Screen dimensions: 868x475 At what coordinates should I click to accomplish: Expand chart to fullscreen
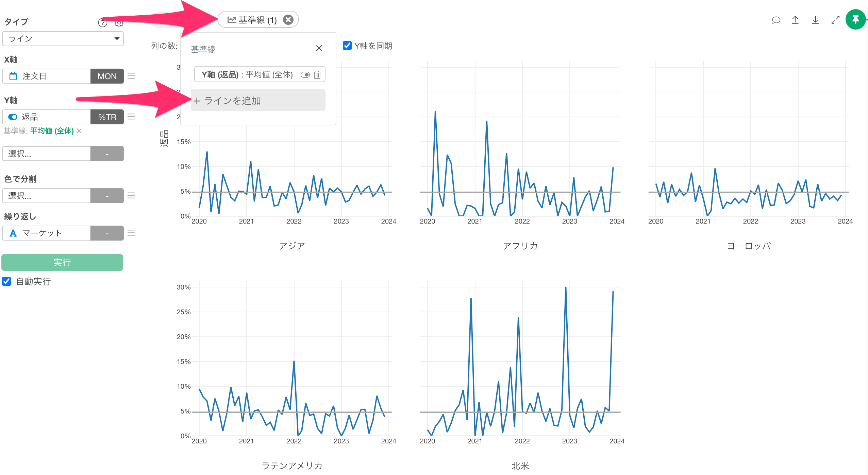835,20
